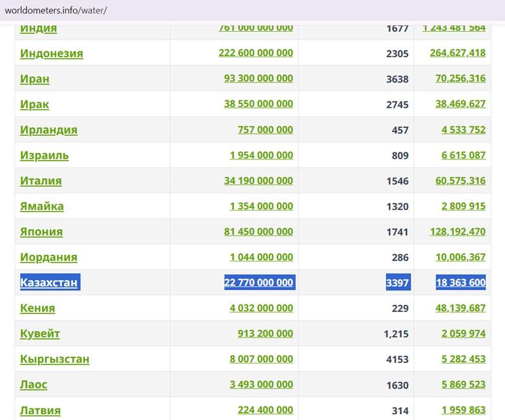
Task: Click the Ирак country link
Action: pyautogui.click(x=34, y=104)
